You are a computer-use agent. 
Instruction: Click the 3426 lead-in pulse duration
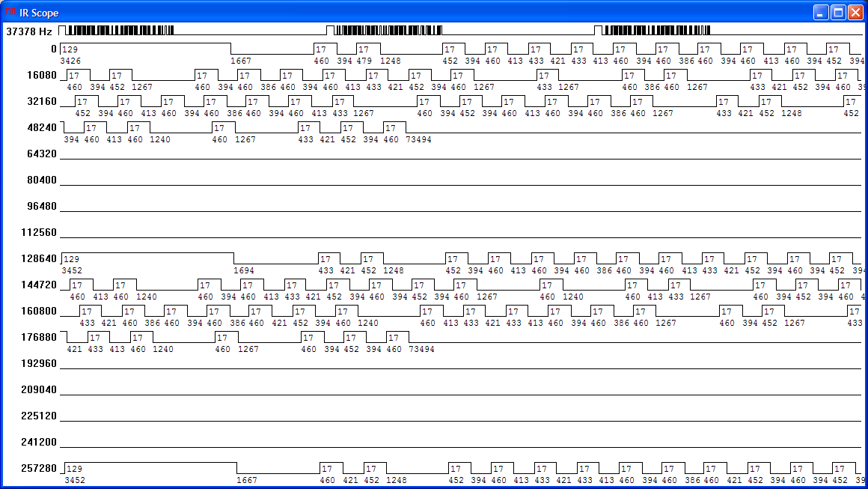click(x=70, y=61)
